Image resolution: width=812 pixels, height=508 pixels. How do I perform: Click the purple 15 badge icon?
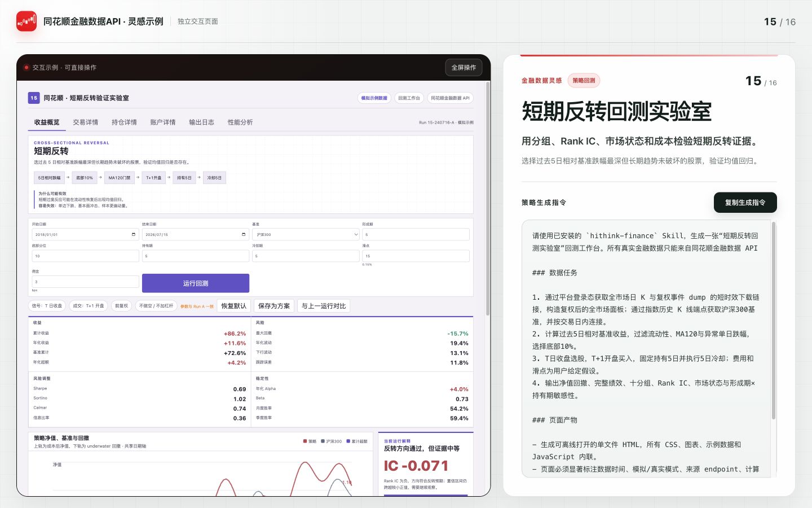click(34, 98)
